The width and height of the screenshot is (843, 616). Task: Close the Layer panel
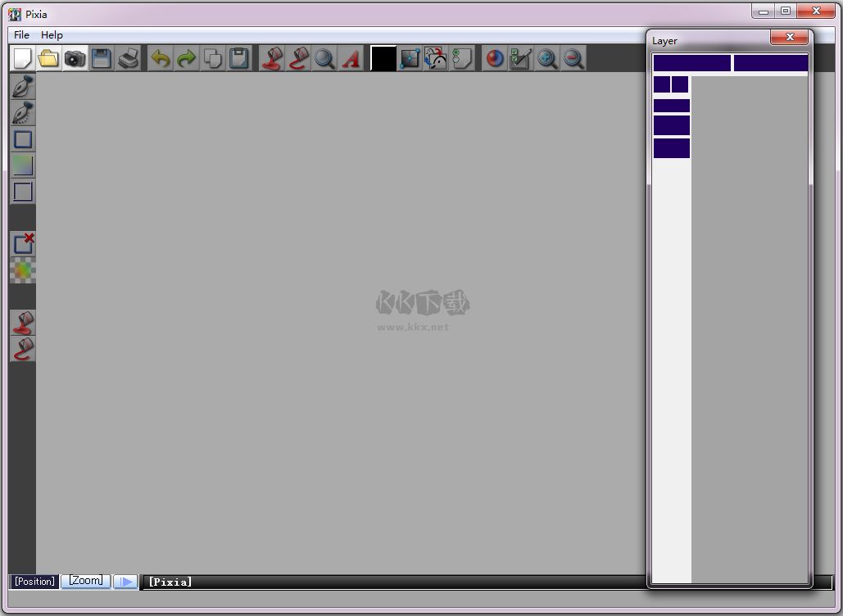789,37
